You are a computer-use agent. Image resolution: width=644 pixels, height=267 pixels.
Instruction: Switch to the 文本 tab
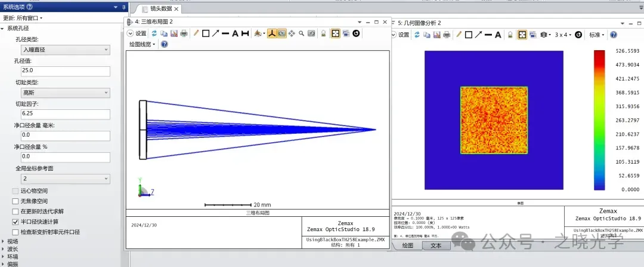tap(436, 245)
